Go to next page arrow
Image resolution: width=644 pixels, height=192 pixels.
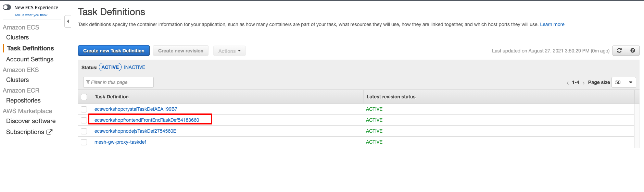[583, 83]
